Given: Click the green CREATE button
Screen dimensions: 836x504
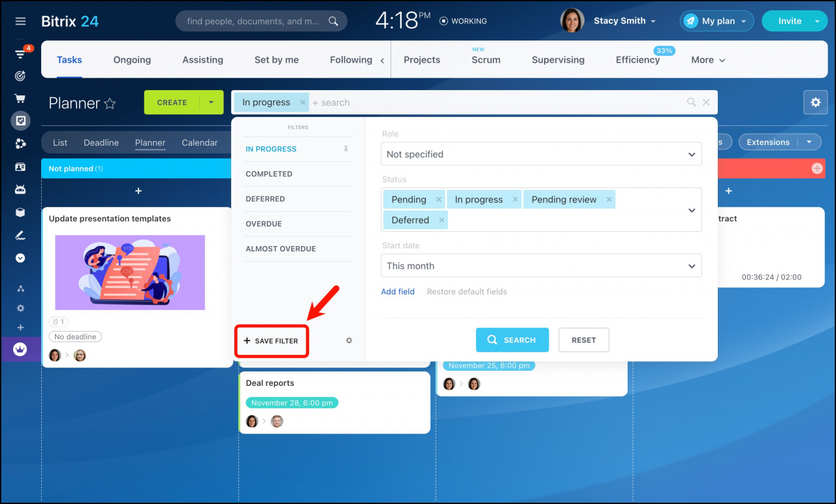Looking at the screenshot, I should (172, 102).
